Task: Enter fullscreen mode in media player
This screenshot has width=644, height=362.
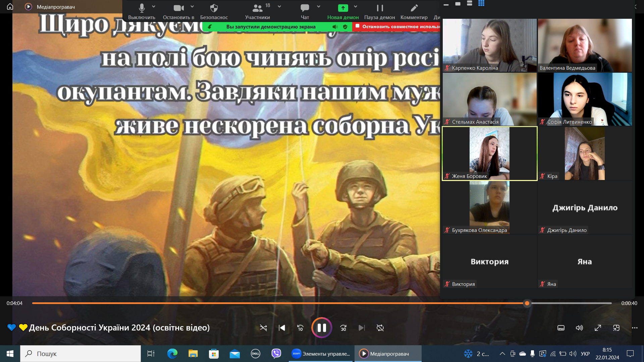Action: tap(598, 328)
